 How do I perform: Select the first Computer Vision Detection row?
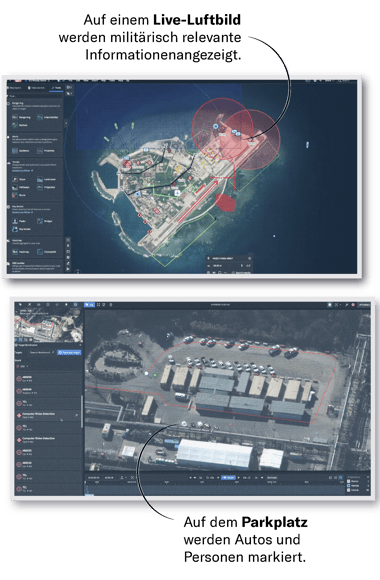click(x=48, y=415)
